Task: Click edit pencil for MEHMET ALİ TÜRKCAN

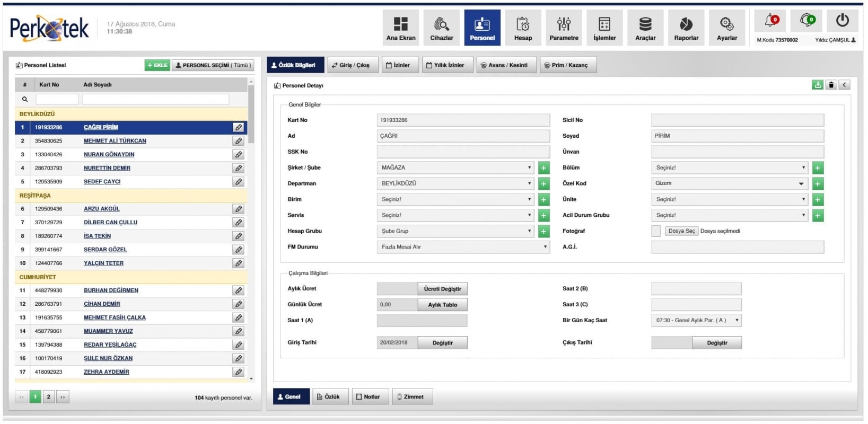Action: [239, 141]
